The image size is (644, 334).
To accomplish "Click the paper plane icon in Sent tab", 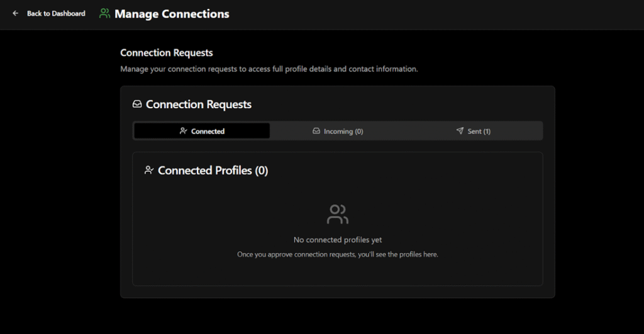I will point(460,131).
